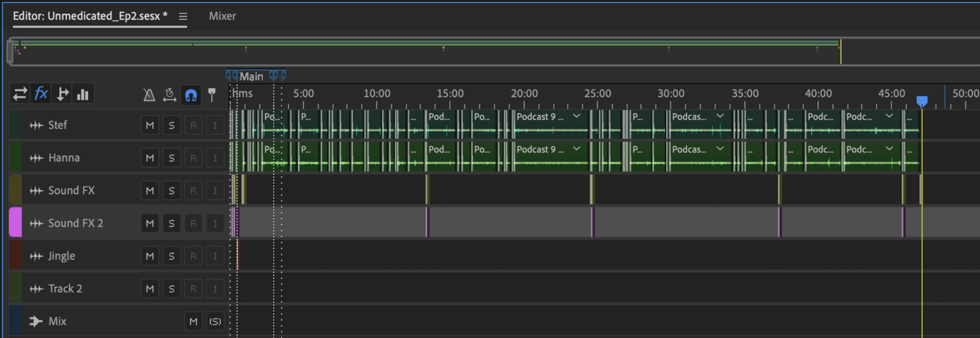Expand the last clip's chevron on Hanna track
The width and height of the screenshot is (980, 338).
tap(890, 149)
